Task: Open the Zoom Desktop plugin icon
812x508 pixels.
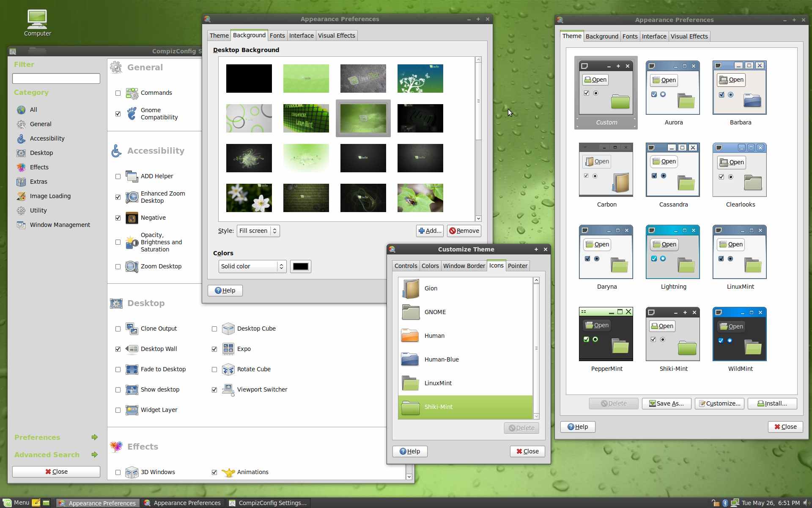Action: click(132, 267)
